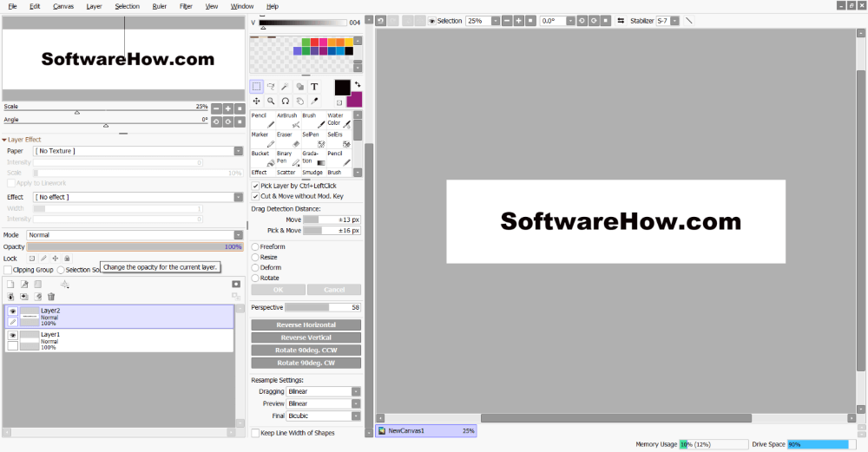Open the layer blending Mode dropdown
The height and width of the screenshot is (452, 868).
point(238,235)
